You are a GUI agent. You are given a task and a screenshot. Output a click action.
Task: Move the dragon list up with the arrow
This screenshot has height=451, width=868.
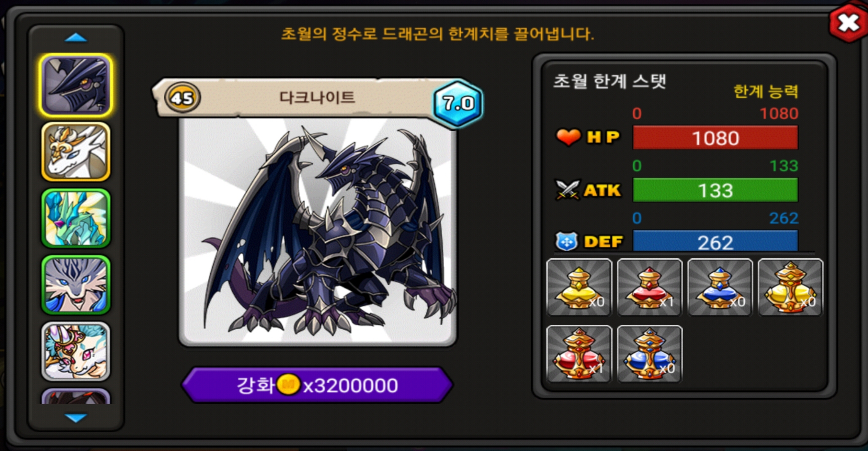pos(76,38)
